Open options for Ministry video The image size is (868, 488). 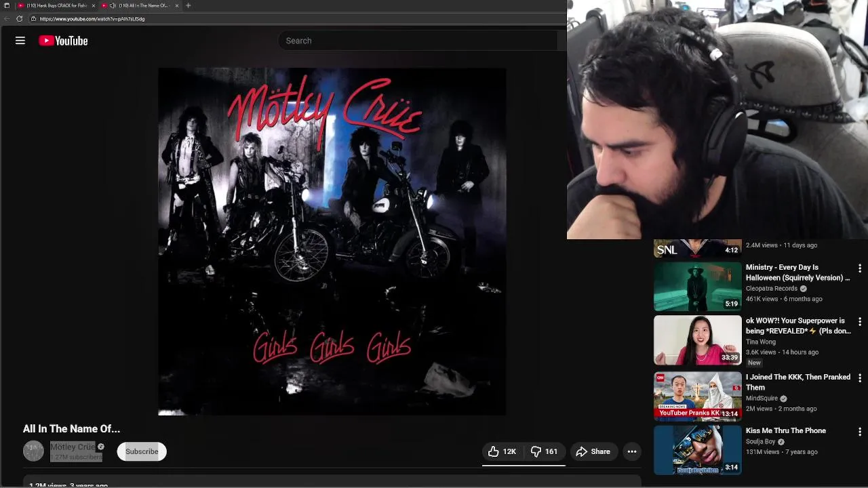click(860, 268)
